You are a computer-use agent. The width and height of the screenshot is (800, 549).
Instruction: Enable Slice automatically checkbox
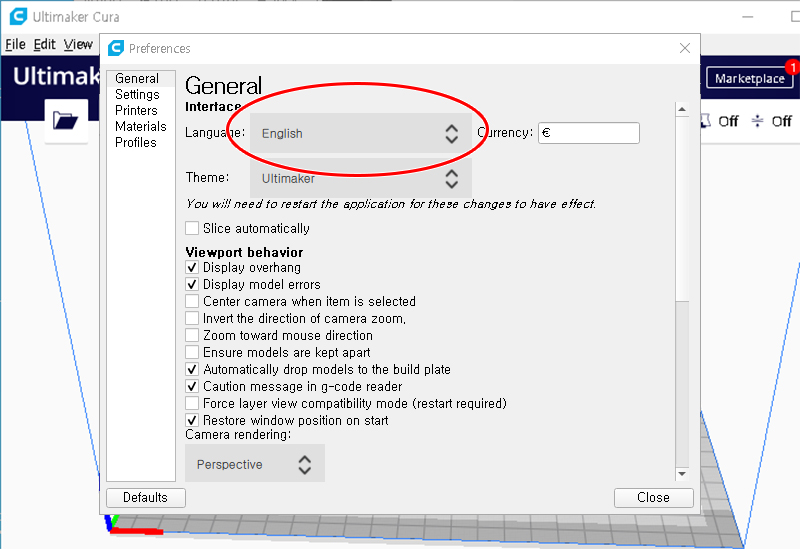pos(192,228)
